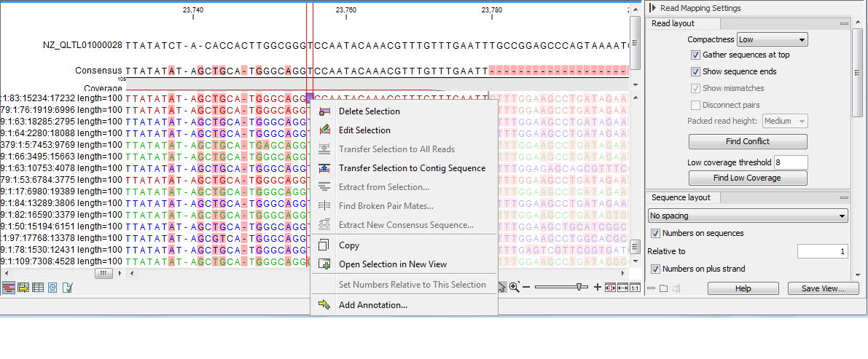Open the read mapping view icon
868x359 pixels.
tap(9, 288)
